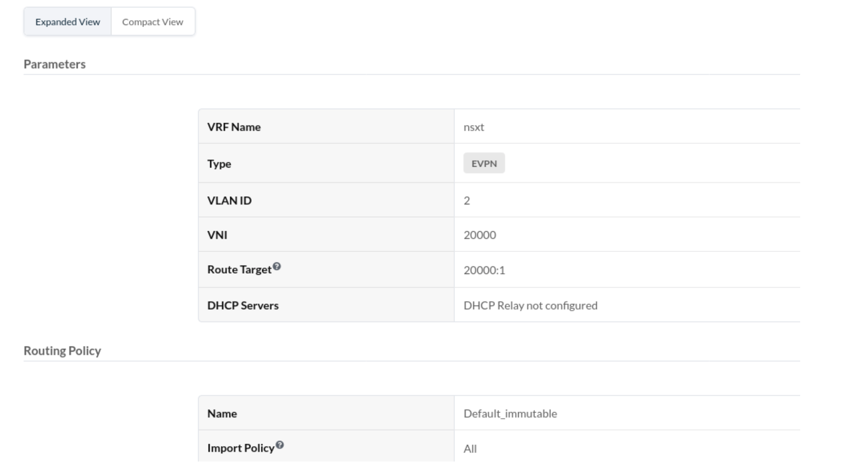868x474 pixels.
Task: Select the Route Target value 20000:1
Action: coord(484,270)
